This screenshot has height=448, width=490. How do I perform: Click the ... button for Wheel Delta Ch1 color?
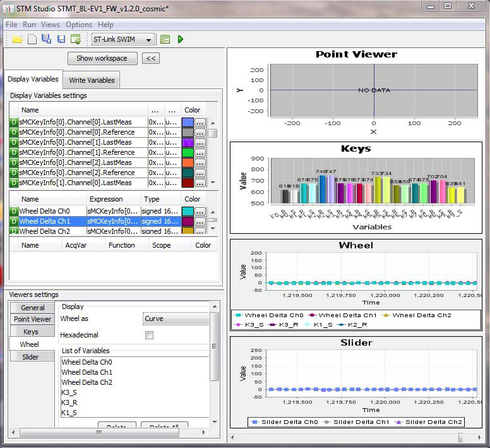point(200,221)
